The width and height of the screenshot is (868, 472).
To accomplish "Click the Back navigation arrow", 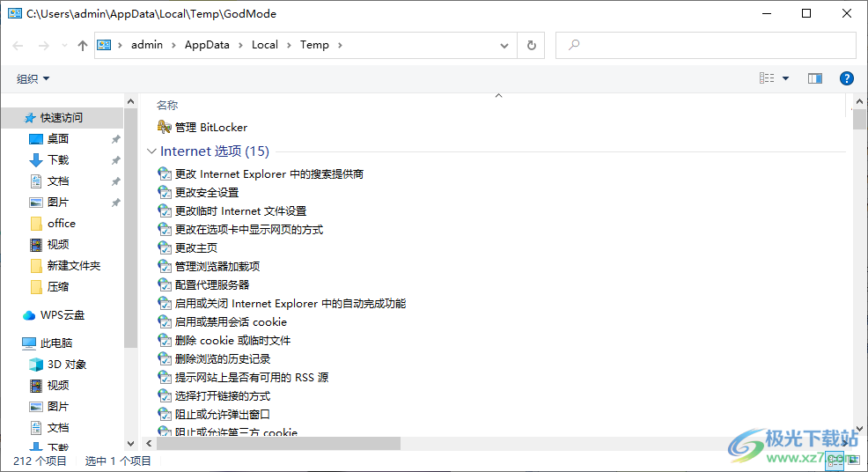I will point(18,46).
